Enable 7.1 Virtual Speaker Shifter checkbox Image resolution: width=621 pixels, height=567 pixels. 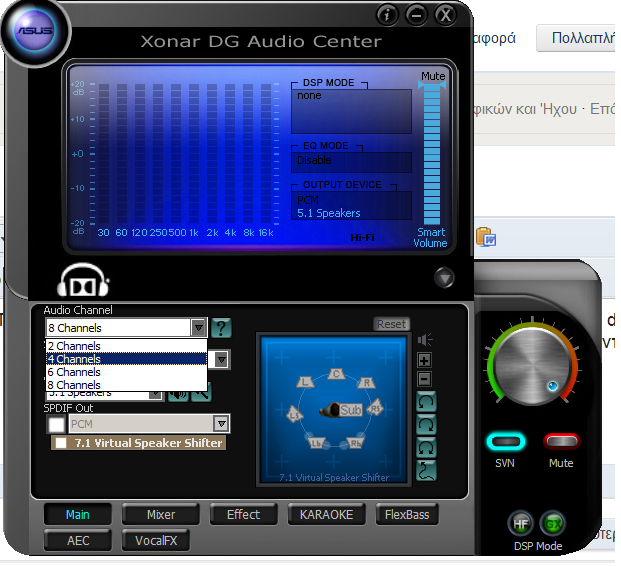61,443
